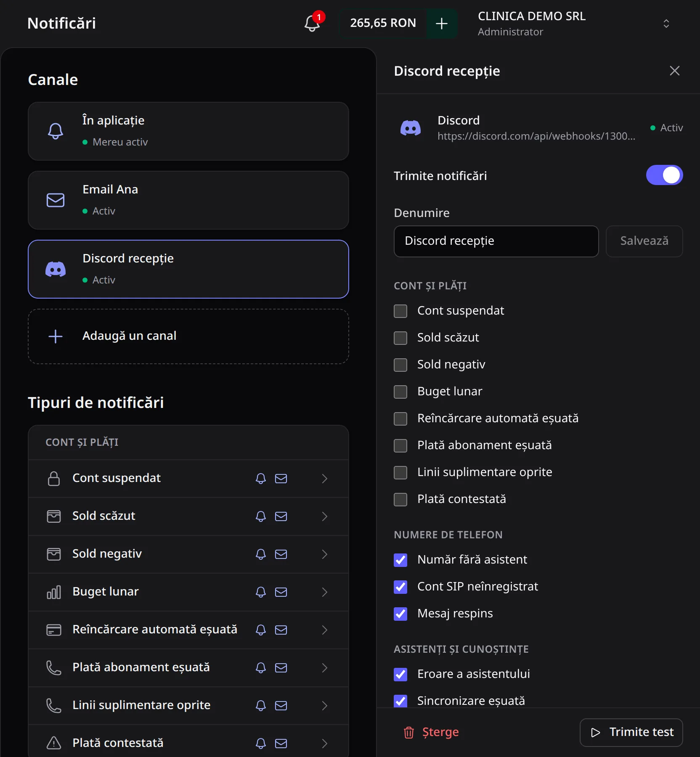700x757 pixels.
Task: Open the notifications bell in the header
Action: tap(313, 23)
